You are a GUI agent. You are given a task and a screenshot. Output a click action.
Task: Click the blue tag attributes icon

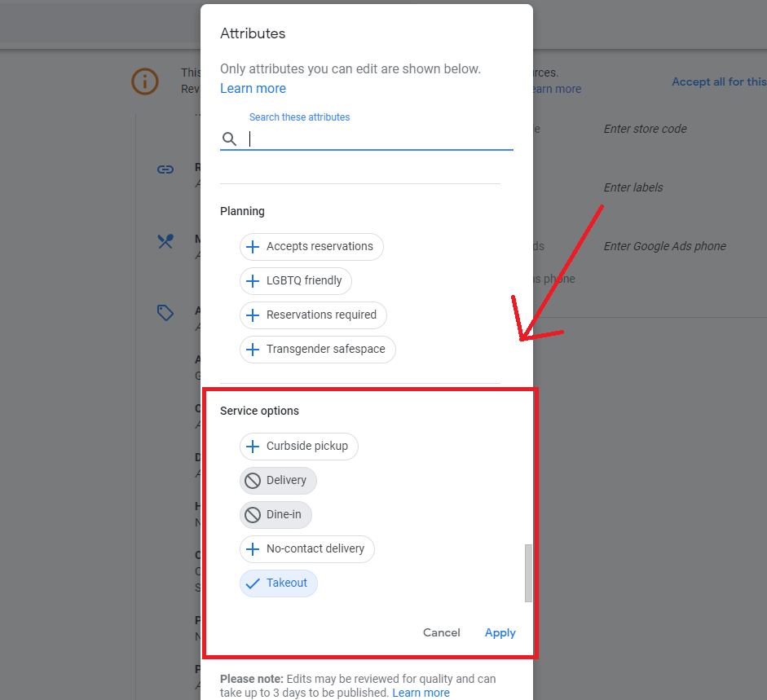165,313
